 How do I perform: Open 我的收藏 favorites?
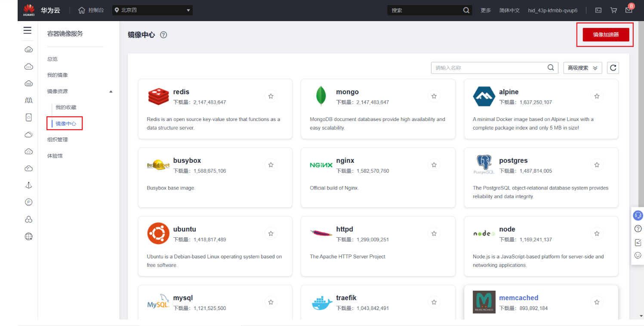coord(66,107)
